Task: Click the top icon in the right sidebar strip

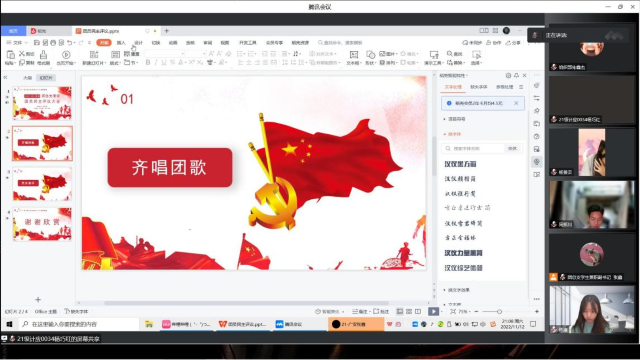Action: [x=537, y=85]
